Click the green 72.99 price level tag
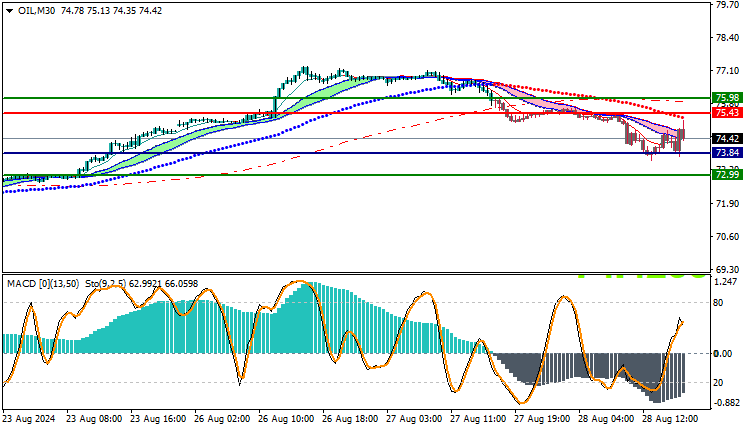 [727, 175]
